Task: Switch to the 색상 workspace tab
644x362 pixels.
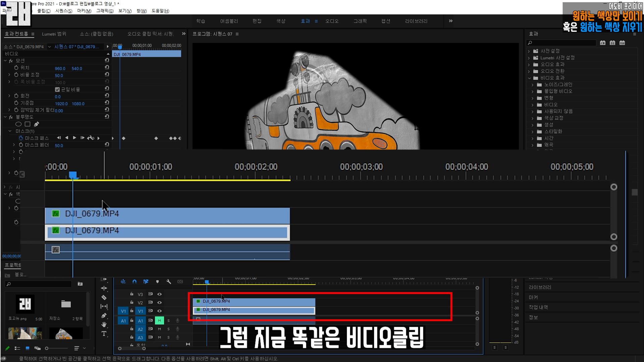Action: pyautogui.click(x=281, y=21)
